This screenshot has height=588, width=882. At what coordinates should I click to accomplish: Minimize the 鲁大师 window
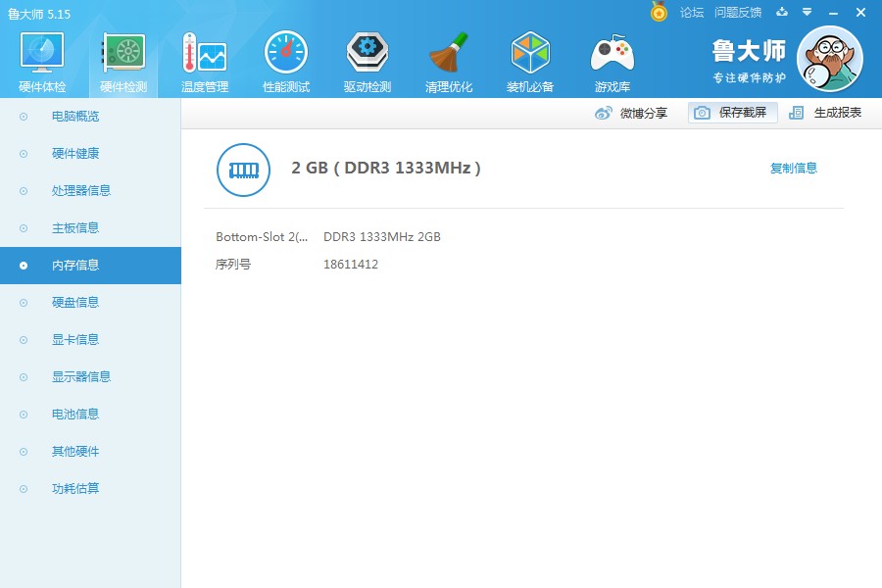pyautogui.click(x=834, y=13)
